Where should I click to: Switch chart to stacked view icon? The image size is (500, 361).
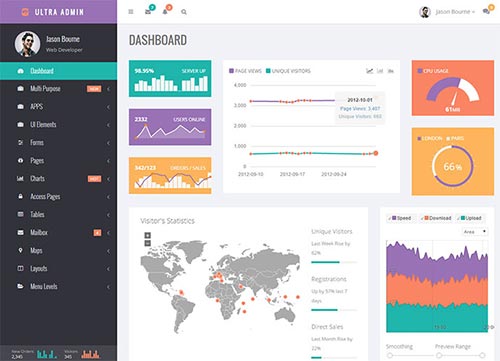tap(391, 71)
